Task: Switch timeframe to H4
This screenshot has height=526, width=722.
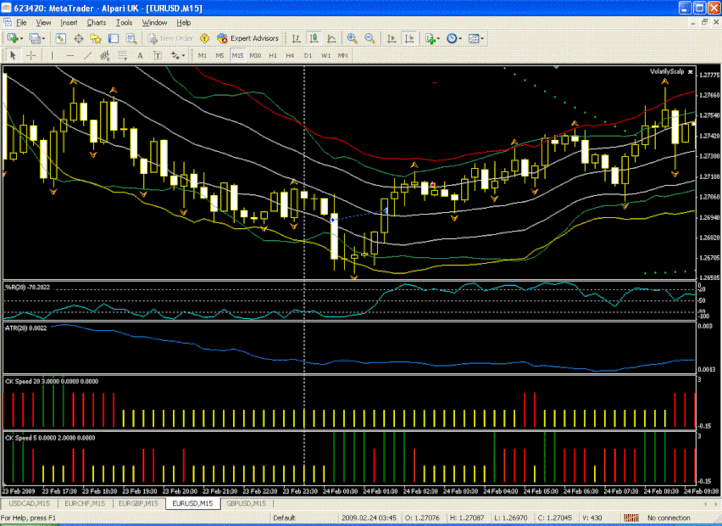Action: (290, 56)
